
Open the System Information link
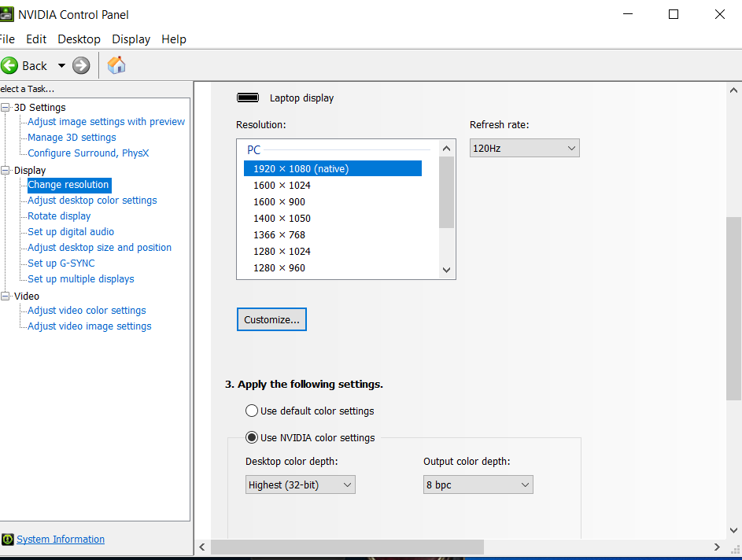[x=61, y=540]
